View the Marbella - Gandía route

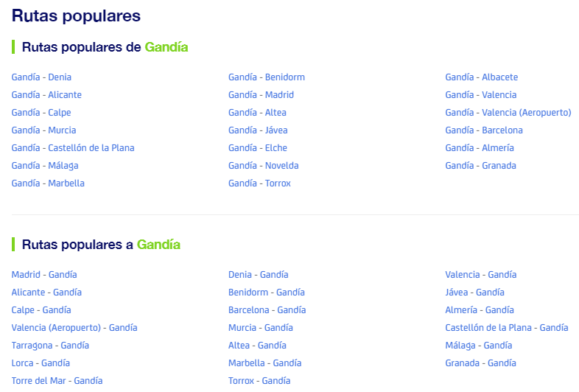264,363
